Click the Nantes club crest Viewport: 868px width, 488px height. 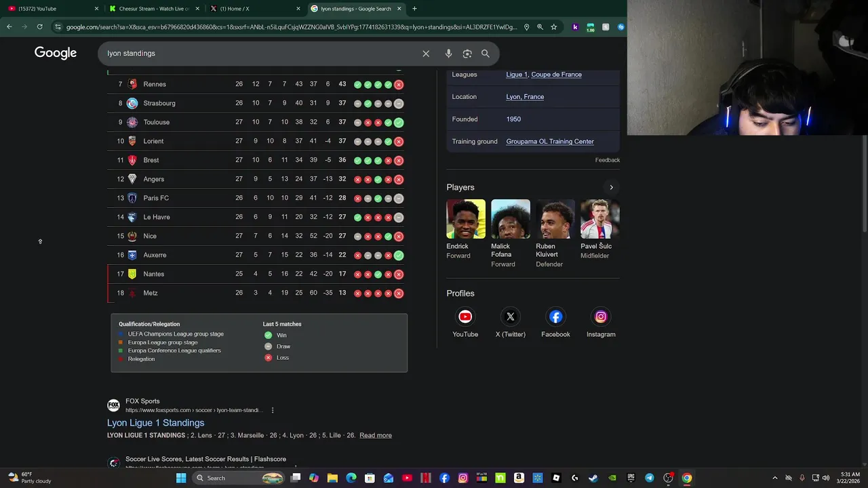(x=132, y=274)
